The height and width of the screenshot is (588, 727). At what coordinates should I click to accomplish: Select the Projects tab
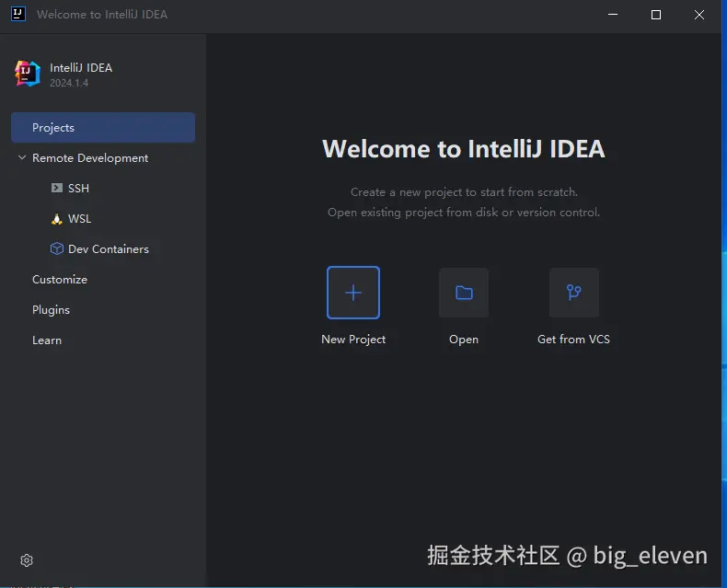[103, 128]
